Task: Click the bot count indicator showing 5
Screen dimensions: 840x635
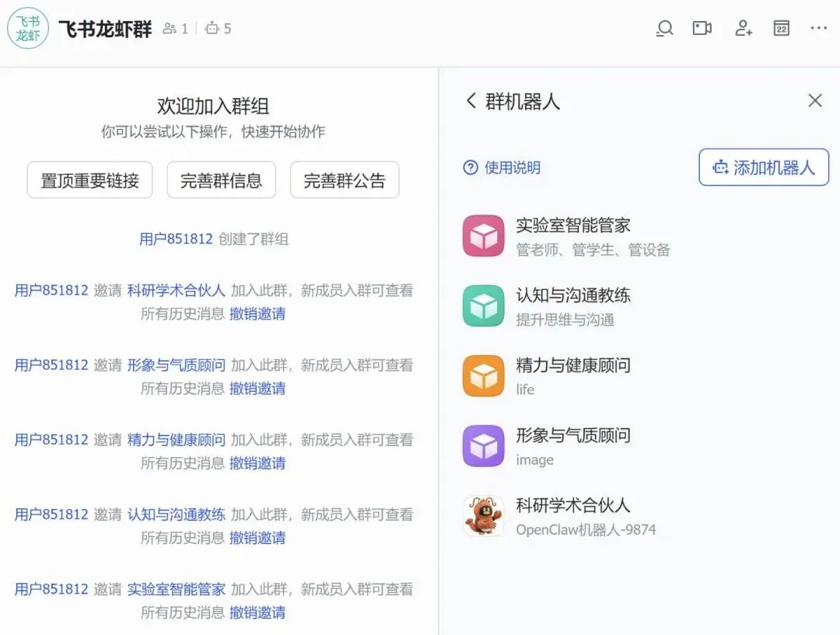Action: 218,29
